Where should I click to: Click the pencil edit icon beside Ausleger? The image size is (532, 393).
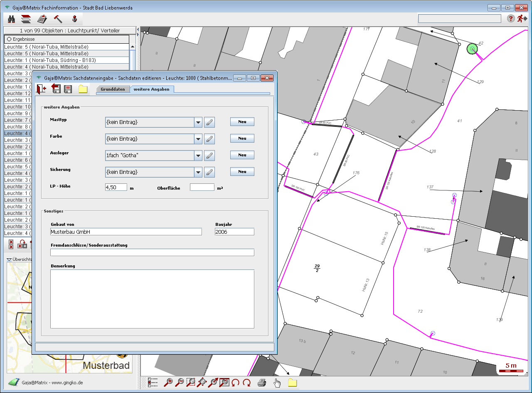pyautogui.click(x=210, y=155)
